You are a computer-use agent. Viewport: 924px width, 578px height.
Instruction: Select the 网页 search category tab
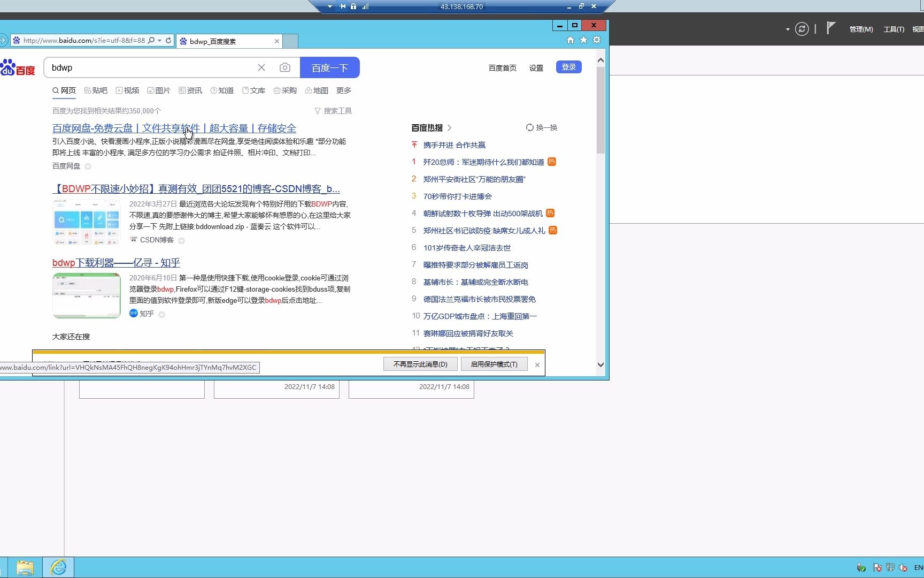64,90
